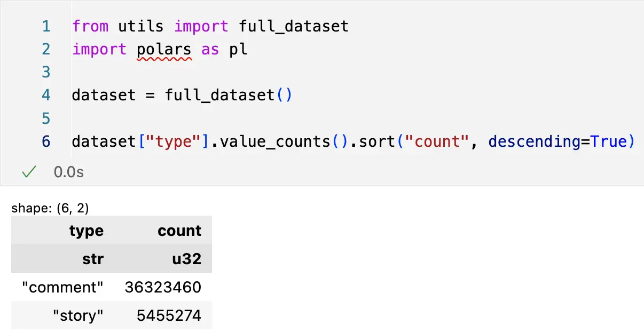644x332 pixels.
Task: Click the type column header
Action: [87, 231]
